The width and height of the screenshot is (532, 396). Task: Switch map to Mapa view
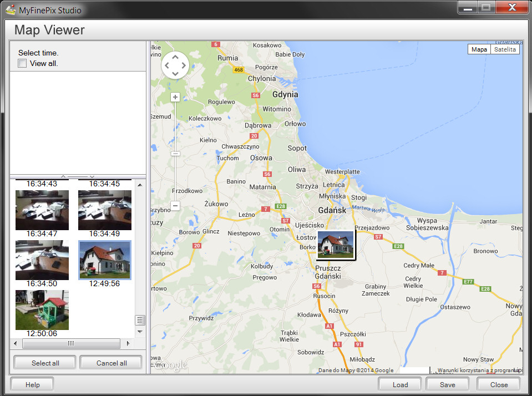tap(479, 49)
